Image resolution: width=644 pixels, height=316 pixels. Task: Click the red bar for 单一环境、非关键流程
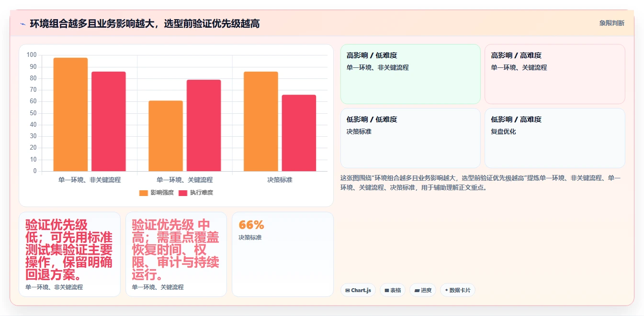(x=109, y=121)
